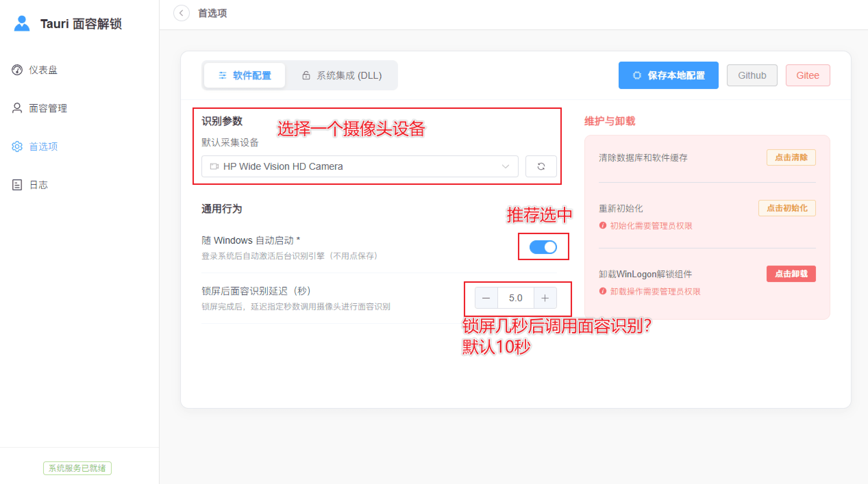Select the 首选项 settings gear in sidebar

click(17, 147)
